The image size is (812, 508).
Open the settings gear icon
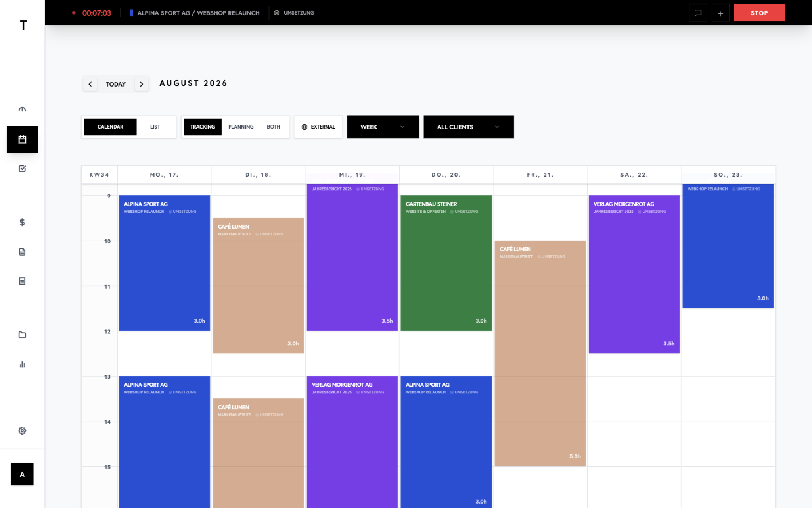[22, 431]
